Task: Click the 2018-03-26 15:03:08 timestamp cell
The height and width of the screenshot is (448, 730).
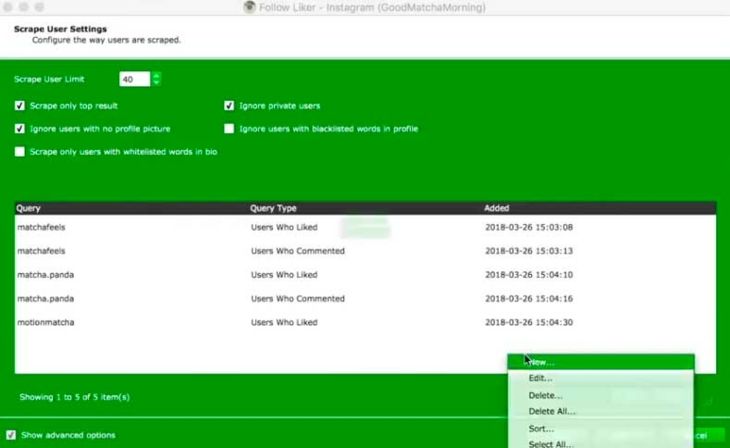Action: coord(529,227)
